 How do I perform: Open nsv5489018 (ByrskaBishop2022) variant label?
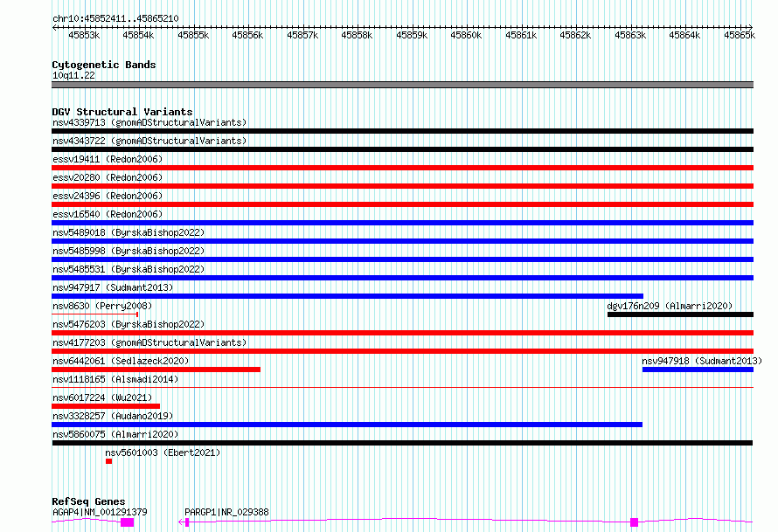click(x=129, y=232)
